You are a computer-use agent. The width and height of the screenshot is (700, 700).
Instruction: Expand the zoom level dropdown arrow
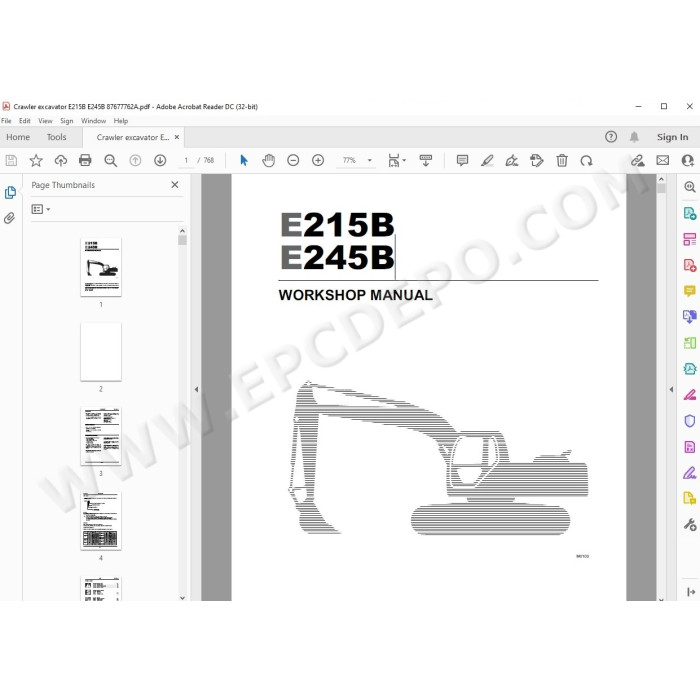[370, 160]
